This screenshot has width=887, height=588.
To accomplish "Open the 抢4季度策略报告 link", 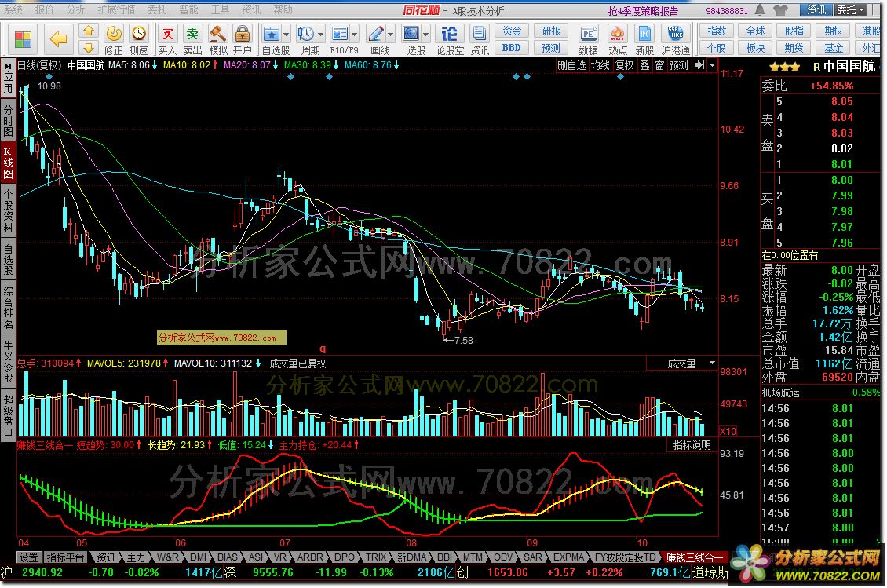I will pos(643,11).
